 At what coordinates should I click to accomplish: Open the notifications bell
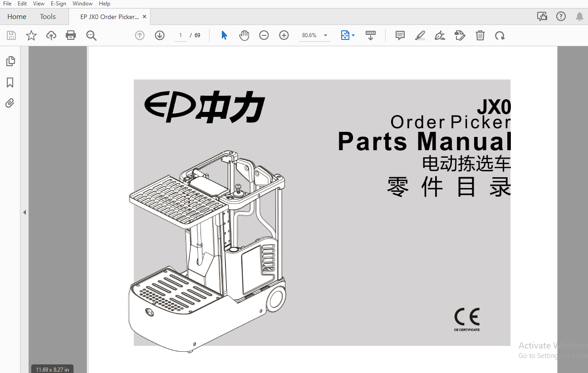point(580,17)
